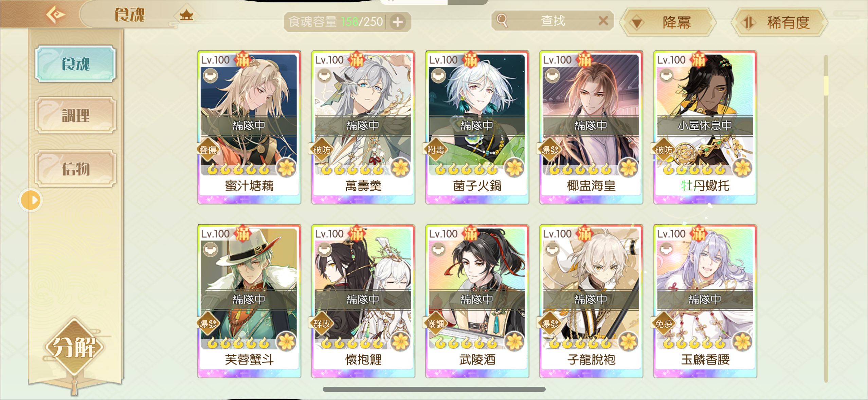Image resolution: width=868 pixels, height=400 pixels.
Task: Tap the back arrow icon
Action: click(56, 14)
